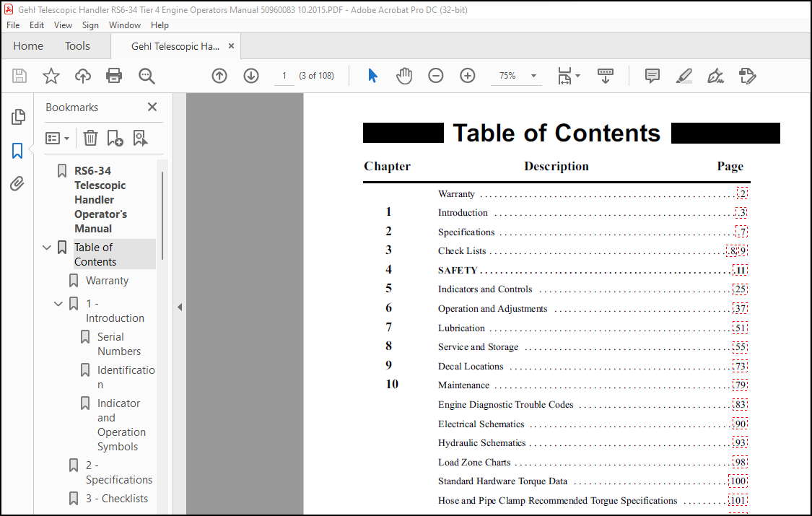Screen dimensions: 812x516
Task: Add a new bookmark icon
Action: [x=115, y=138]
